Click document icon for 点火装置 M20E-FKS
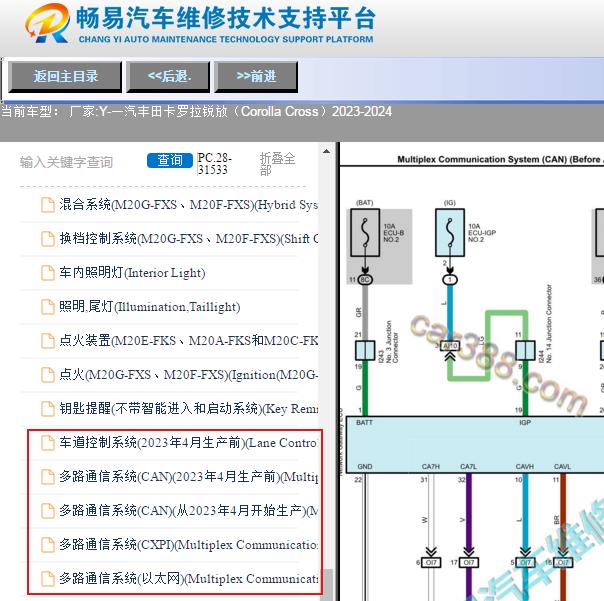Screen dimensions: 604x601 tap(48, 341)
